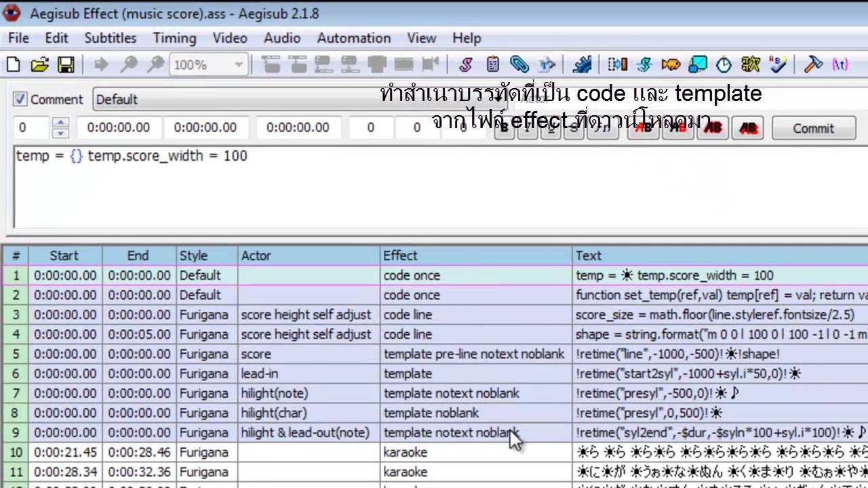Click the second video zoom magnifier icon

point(155,64)
